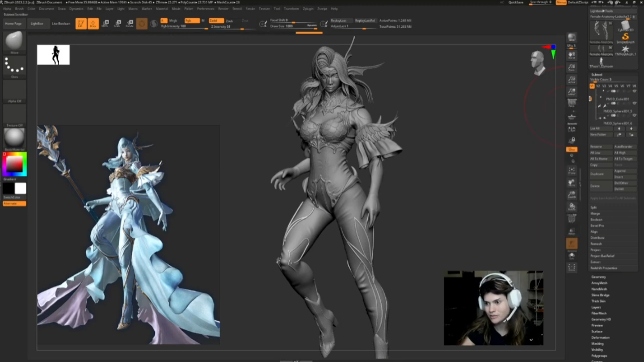Select the Move gizmo button

[x=105, y=23]
